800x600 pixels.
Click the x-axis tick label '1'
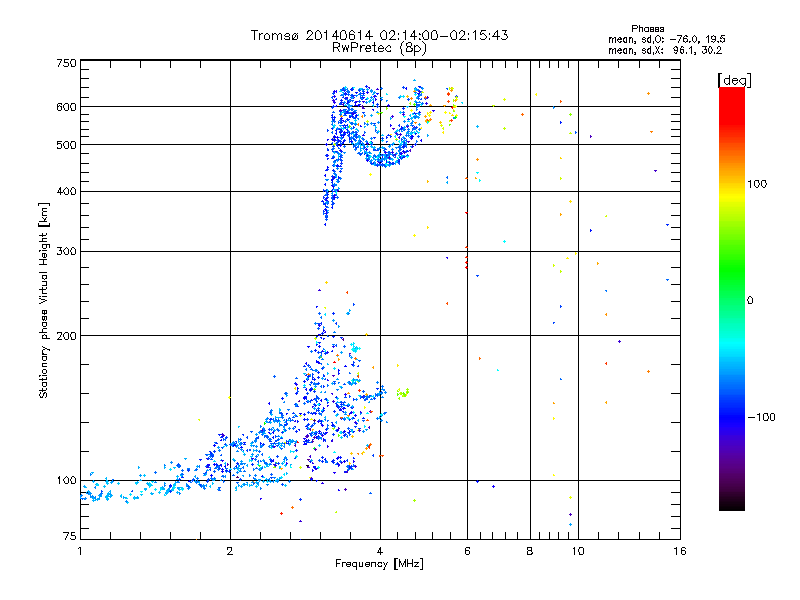pos(80,551)
